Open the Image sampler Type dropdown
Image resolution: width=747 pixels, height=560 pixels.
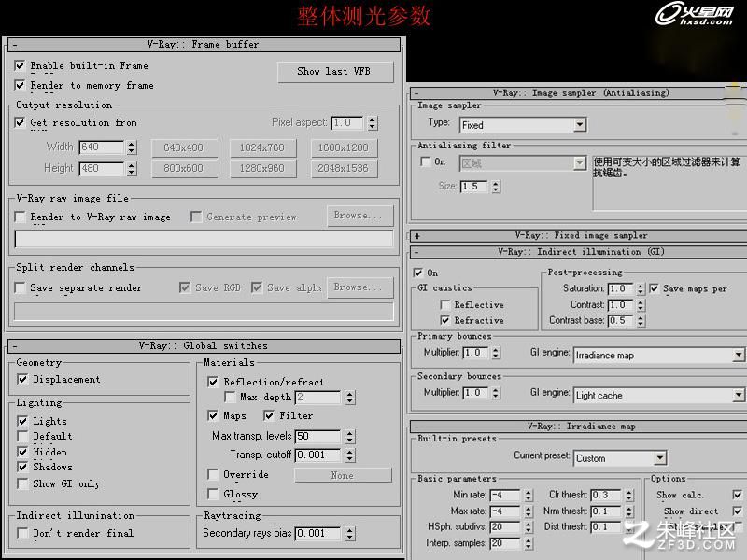click(x=579, y=125)
